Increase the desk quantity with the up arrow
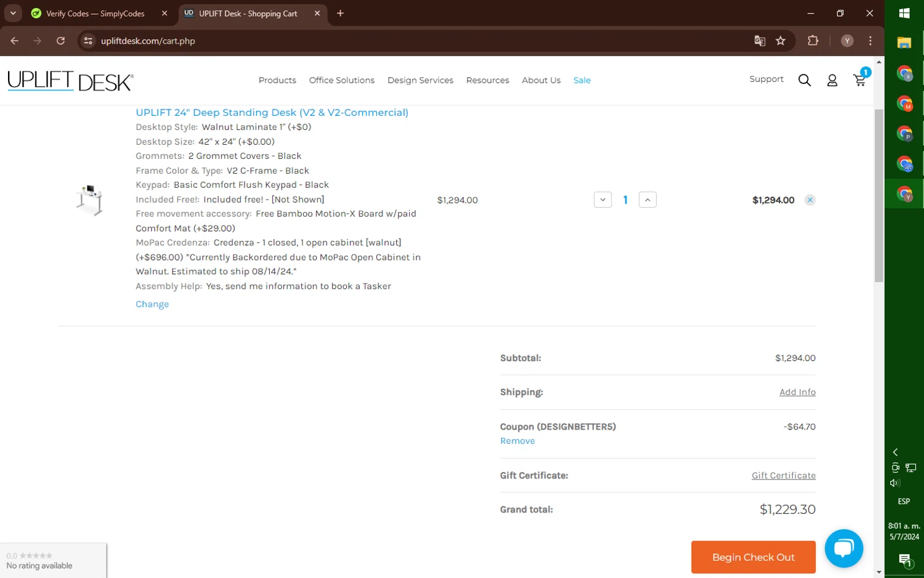The width and height of the screenshot is (924, 578). pos(647,200)
